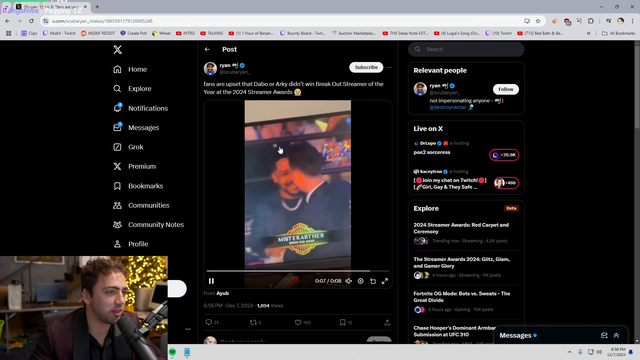
Task: Open Profile in left navigation
Action: click(131, 244)
